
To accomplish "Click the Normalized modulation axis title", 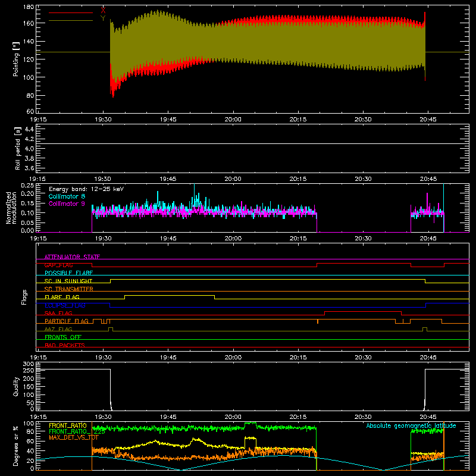I will pos(11,208).
